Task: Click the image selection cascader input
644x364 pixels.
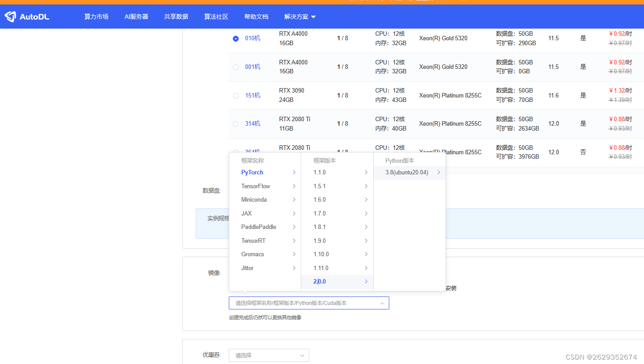Action: [309, 303]
